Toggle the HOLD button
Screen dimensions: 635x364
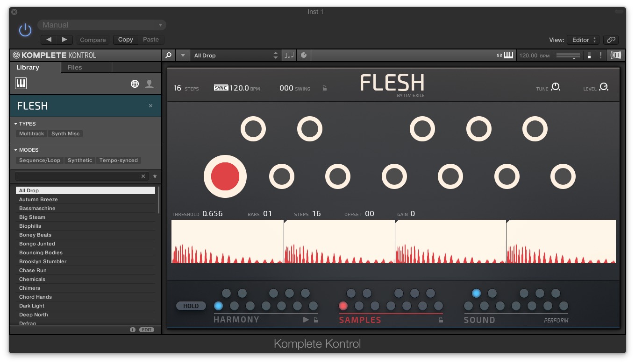pos(191,306)
